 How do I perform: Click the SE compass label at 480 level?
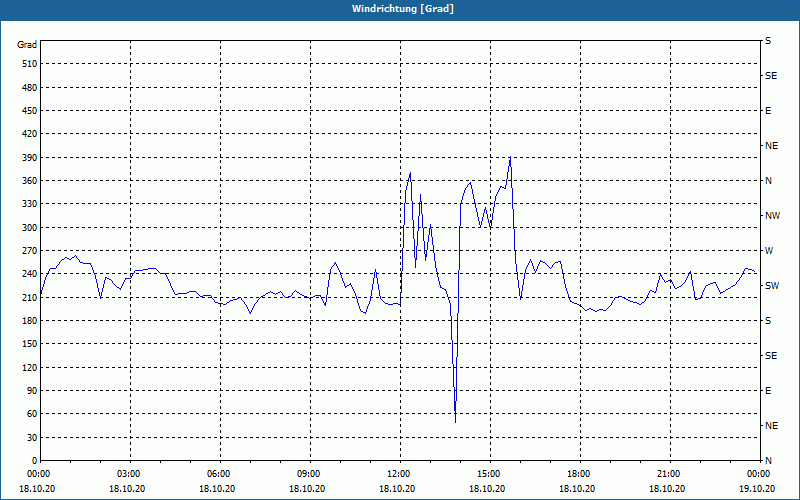[771, 76]
